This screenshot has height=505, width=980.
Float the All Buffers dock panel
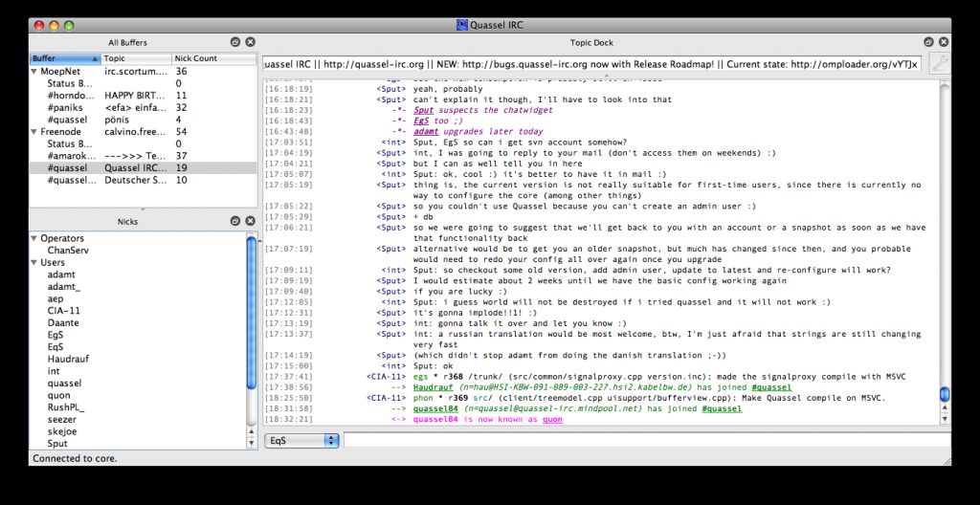(235, 42)
